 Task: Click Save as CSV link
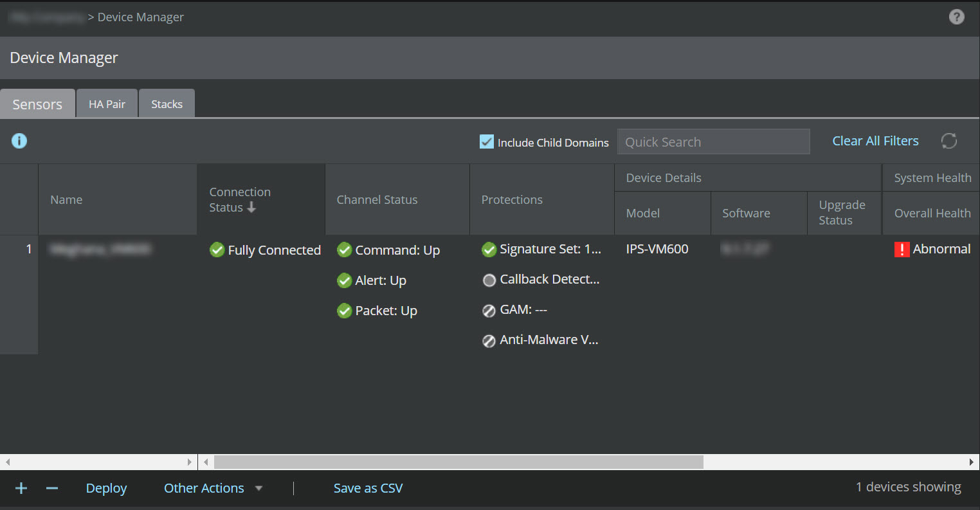[x=368, y=488]
